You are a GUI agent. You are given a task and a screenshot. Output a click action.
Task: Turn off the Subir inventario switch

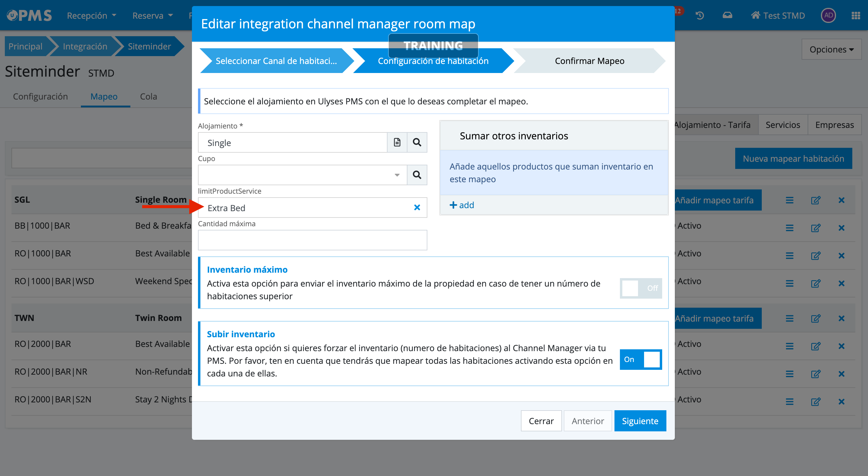coord(640,360)
